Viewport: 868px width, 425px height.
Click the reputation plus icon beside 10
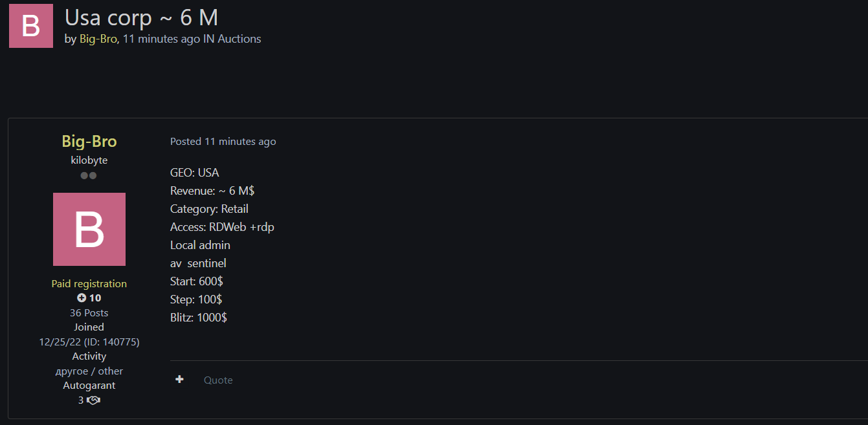point(82,298)
